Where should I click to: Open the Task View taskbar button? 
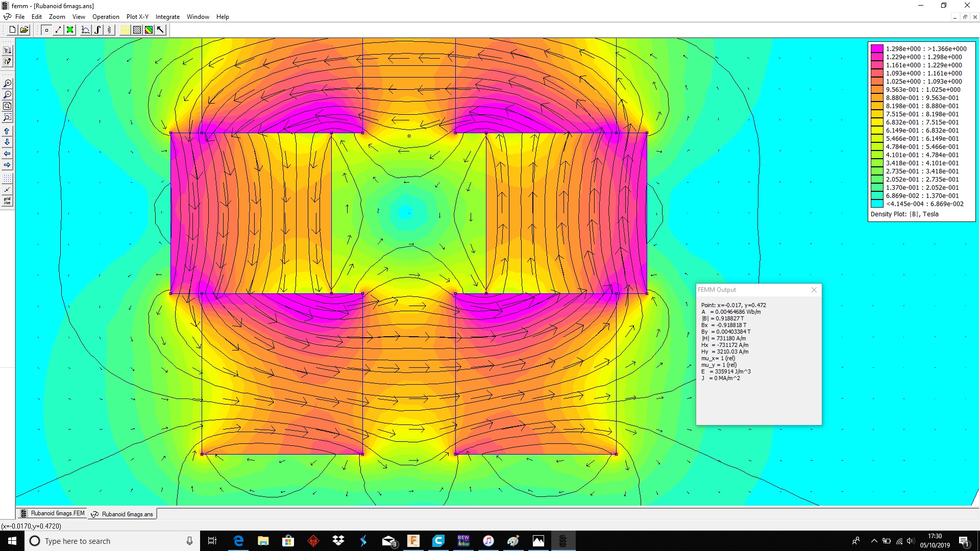212,541
